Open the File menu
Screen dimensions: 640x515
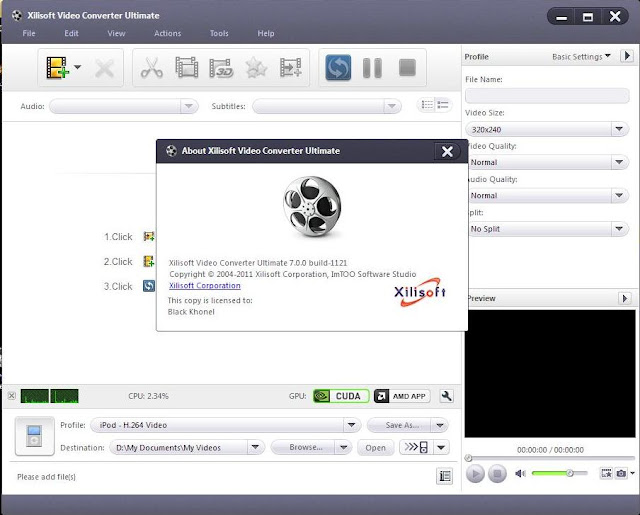pos(29,33)
